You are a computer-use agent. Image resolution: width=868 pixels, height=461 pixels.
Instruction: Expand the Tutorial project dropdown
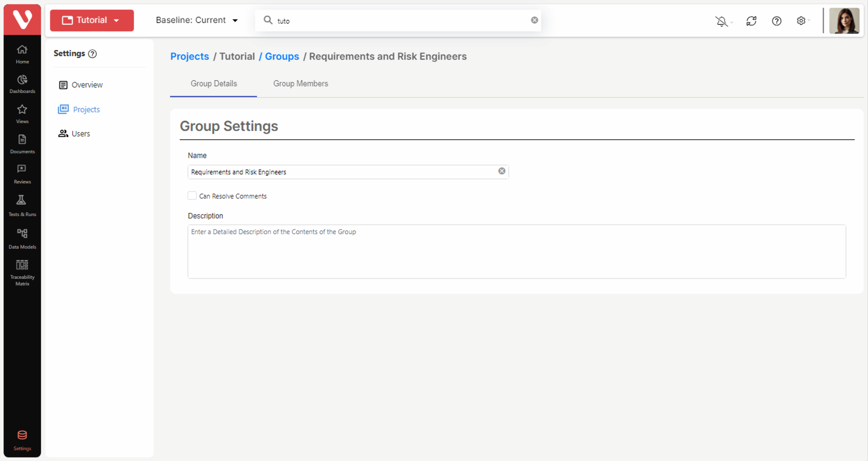[92, 20]
